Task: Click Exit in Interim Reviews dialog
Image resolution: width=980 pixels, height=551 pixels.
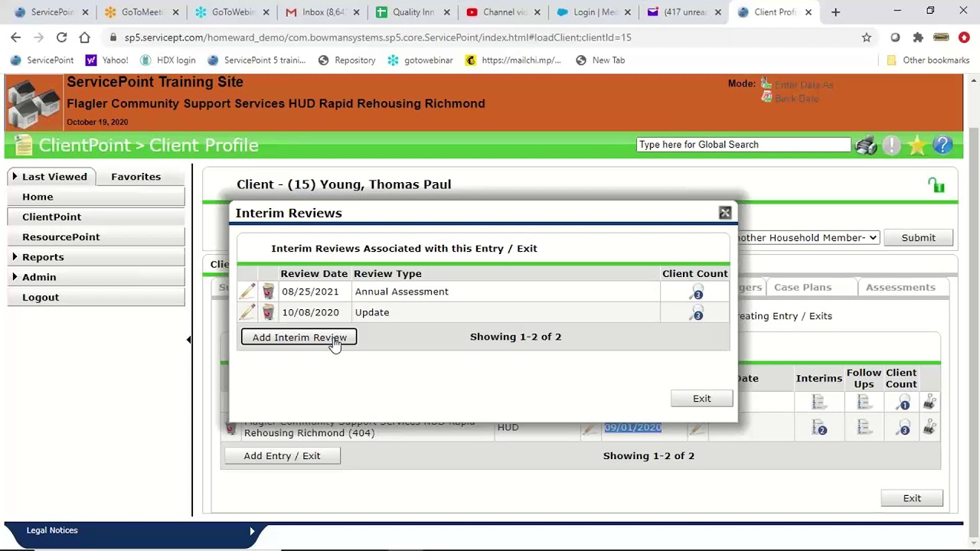Action: [x=702, y=399]
